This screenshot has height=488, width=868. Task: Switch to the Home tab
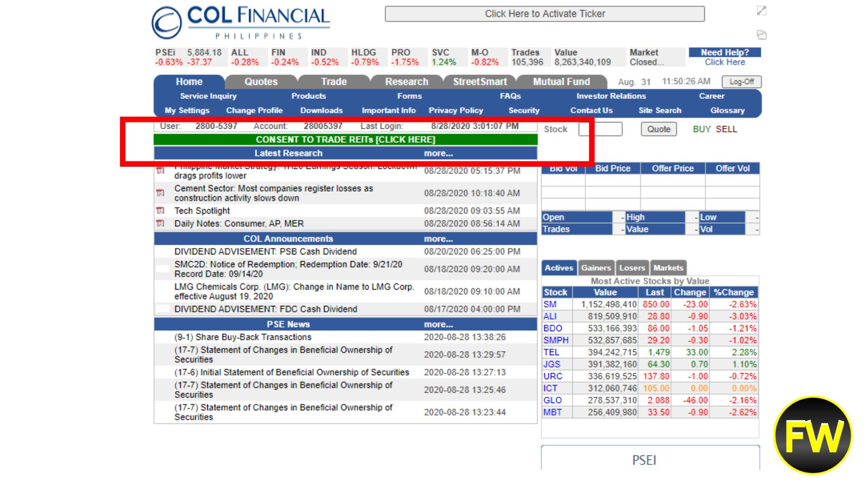(189, 82)
